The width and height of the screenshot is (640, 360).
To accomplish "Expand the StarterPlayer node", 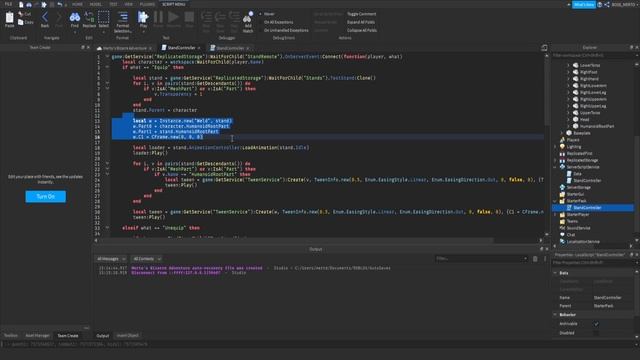I will point(555,214).
